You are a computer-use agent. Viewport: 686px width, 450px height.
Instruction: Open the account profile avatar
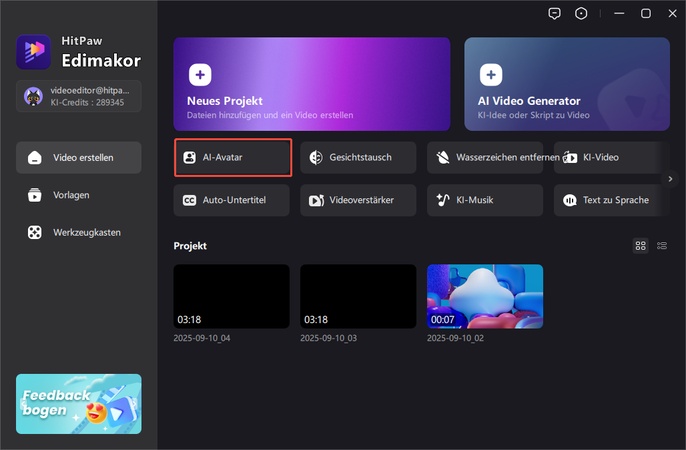pos(33,96)
